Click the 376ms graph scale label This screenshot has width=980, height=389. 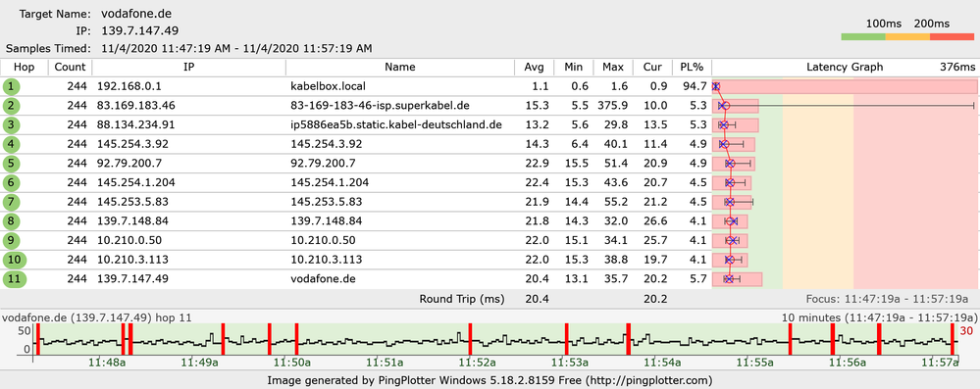[x=957, y=68]
